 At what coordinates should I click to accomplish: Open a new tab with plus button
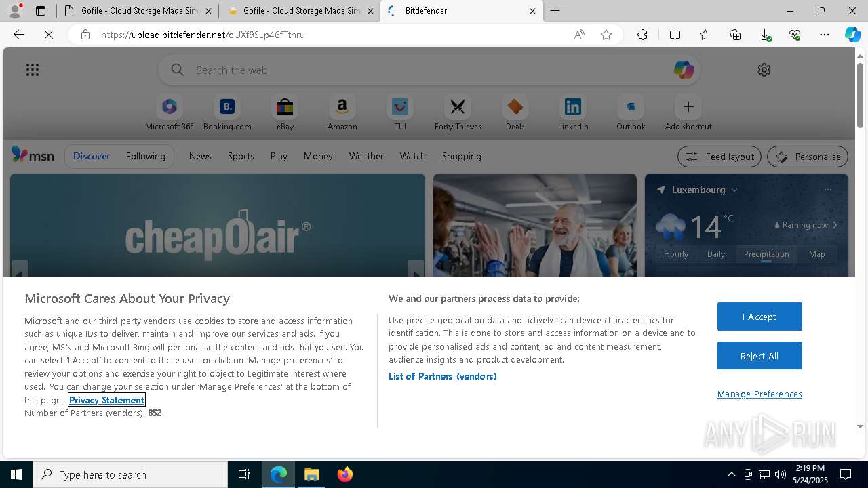point(555,11)
